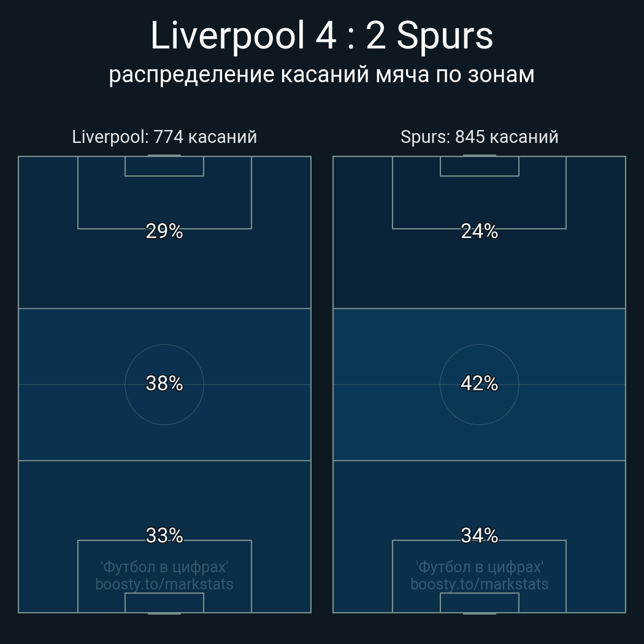Click 'Футбол в цифрах' watermark on Spurs pitch
This screenshot has height=644, width=644.
click(x=479, y=567)
